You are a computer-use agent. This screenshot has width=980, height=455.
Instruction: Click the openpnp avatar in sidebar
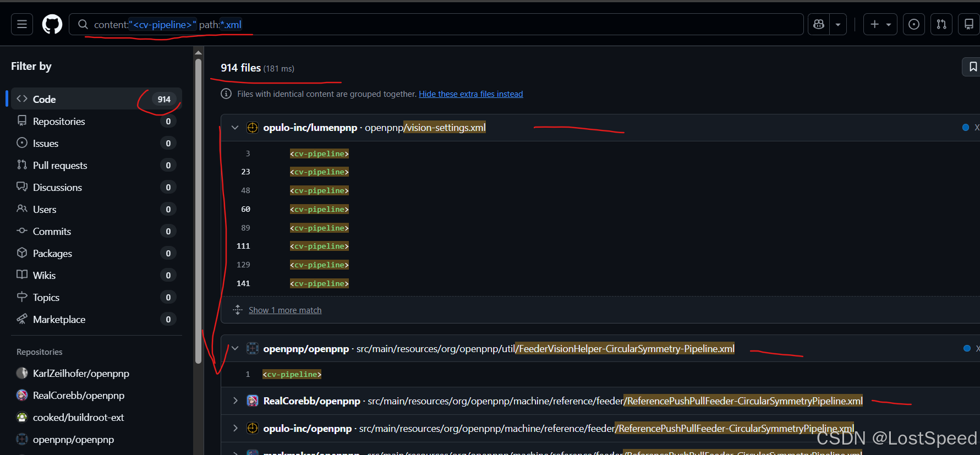[22, 439]
